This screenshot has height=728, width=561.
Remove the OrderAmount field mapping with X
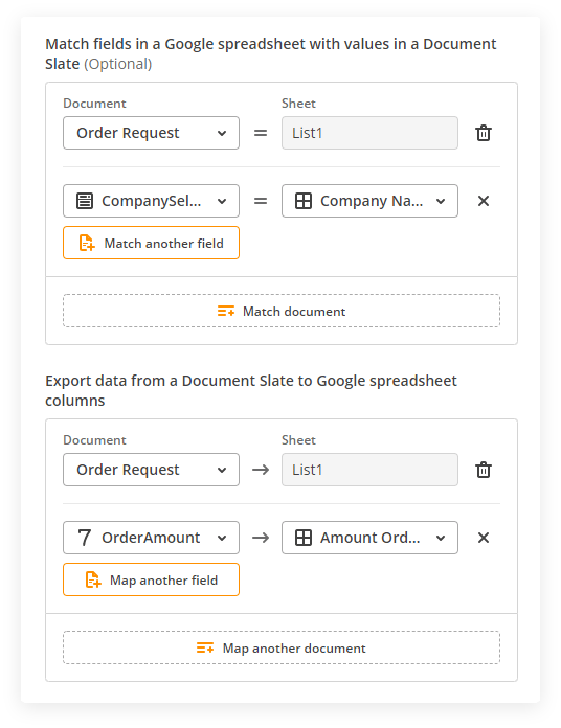pos(483,538)
